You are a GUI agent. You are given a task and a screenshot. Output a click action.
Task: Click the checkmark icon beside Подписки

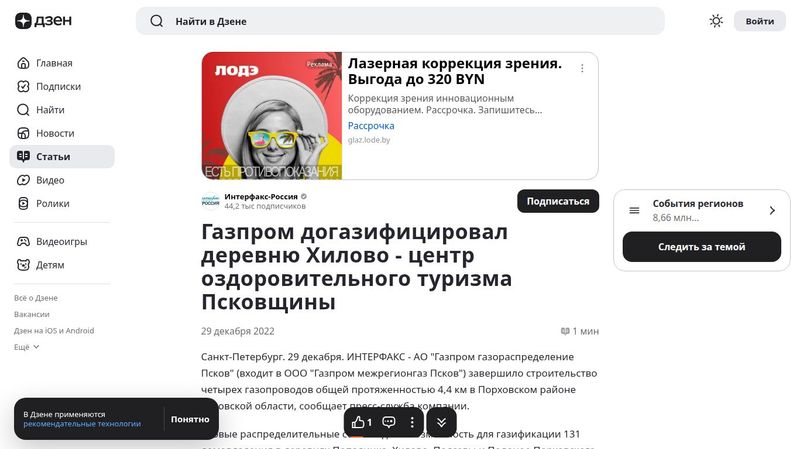[x=23, y=86]
